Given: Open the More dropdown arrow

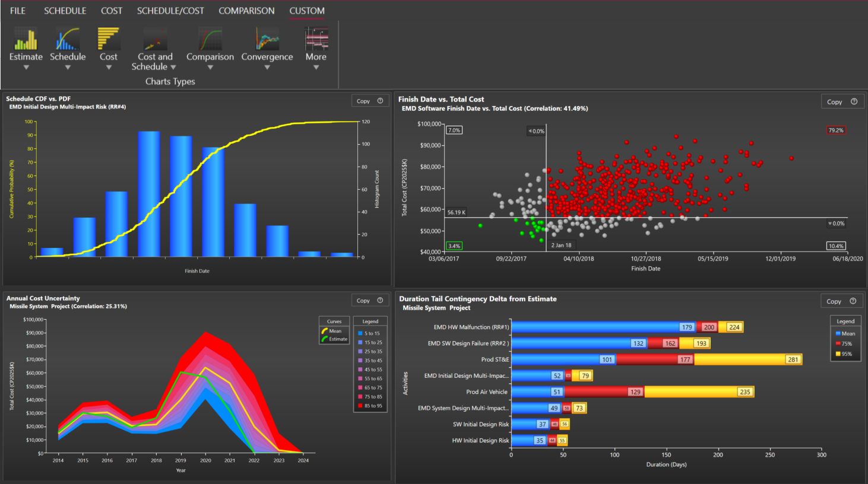Looking at the screenshot, I should (x=316, y=67).
